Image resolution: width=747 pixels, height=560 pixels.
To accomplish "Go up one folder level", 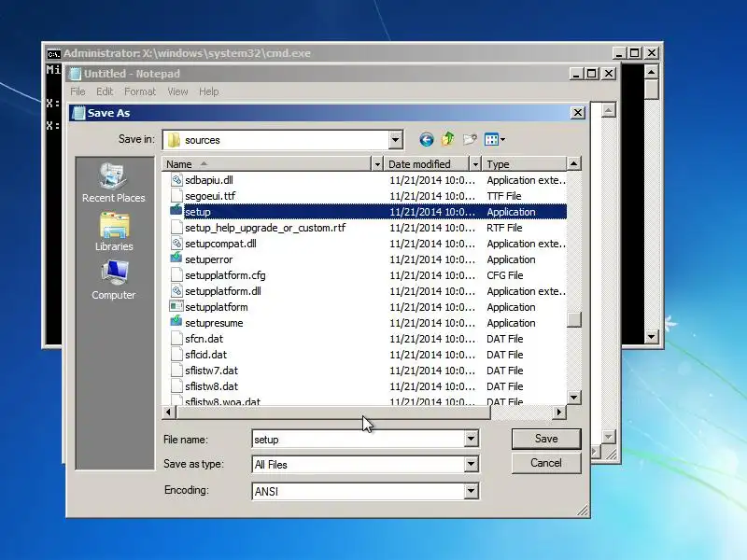I will pos(448,139).
